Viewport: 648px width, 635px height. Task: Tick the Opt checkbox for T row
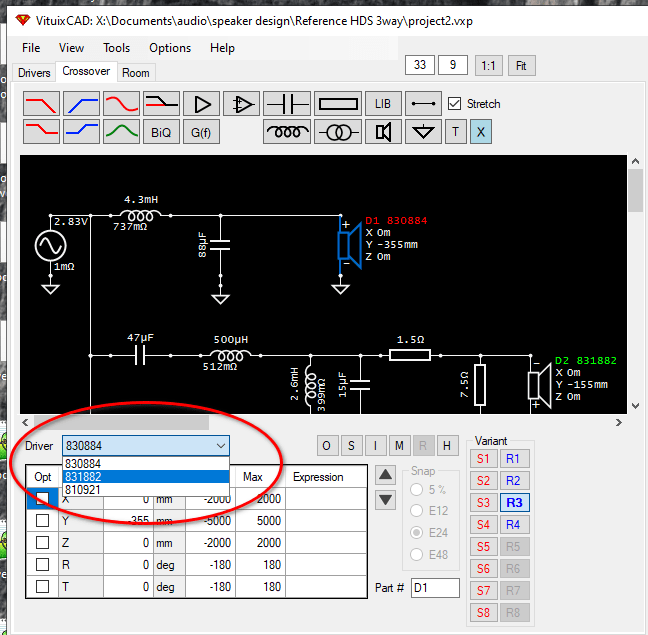pyautogui.click(x=42, y=586)
